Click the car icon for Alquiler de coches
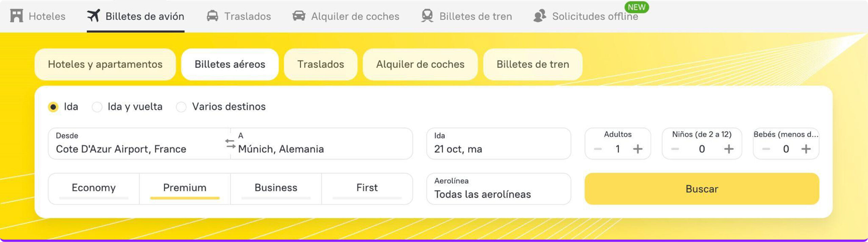This screenshot has width=868, height=242. click(x=299, y=16)
